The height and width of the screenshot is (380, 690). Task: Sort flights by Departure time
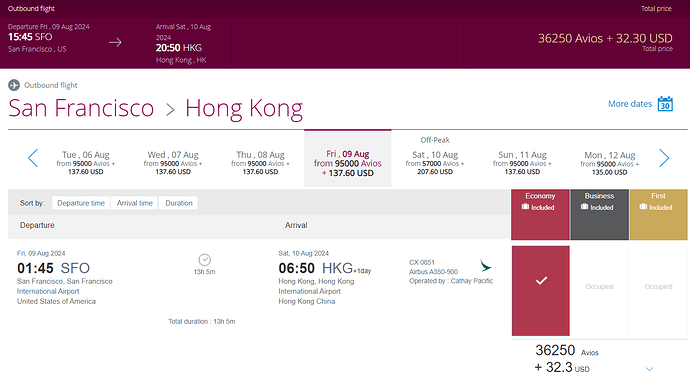[x=81, y=203]
